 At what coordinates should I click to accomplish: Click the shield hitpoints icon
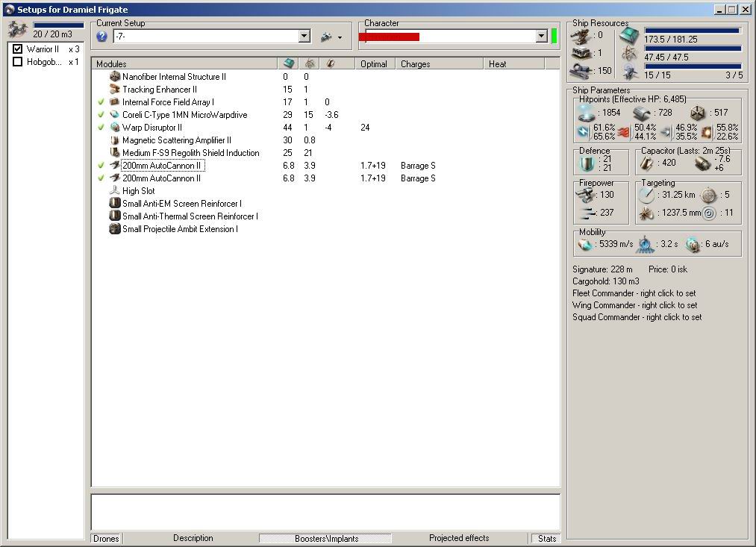click(586, 112)
